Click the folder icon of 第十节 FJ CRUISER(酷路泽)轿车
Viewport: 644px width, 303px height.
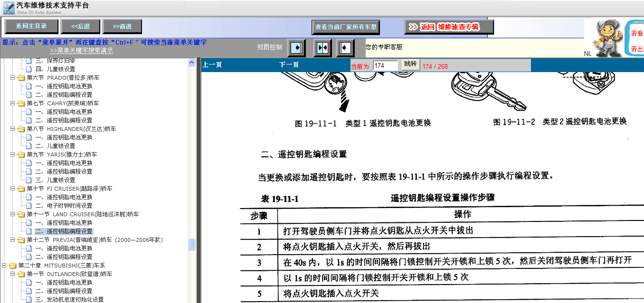click(x=21, y=189)
